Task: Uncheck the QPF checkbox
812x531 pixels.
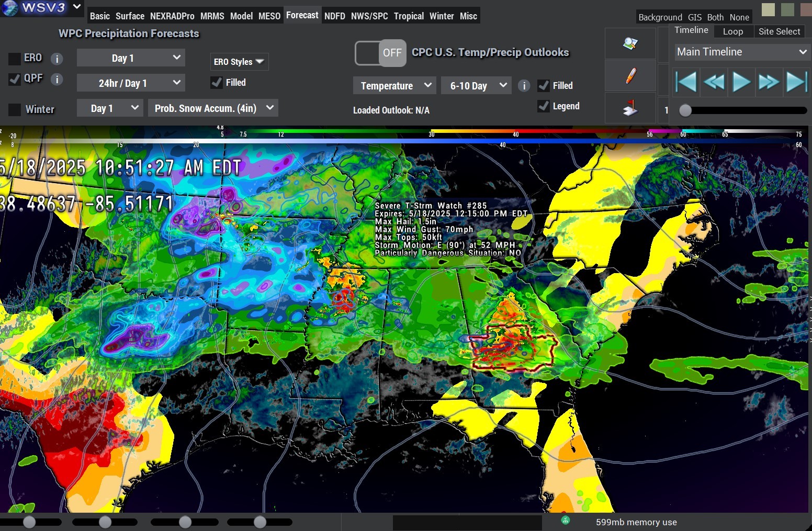Action: click(15, 79)
